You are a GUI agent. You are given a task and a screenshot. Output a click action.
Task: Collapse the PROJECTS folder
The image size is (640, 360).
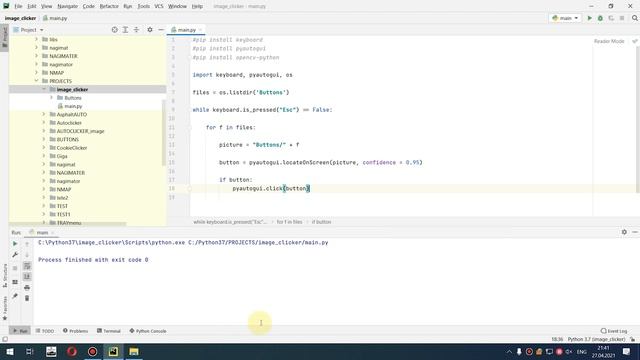(36, 81)
